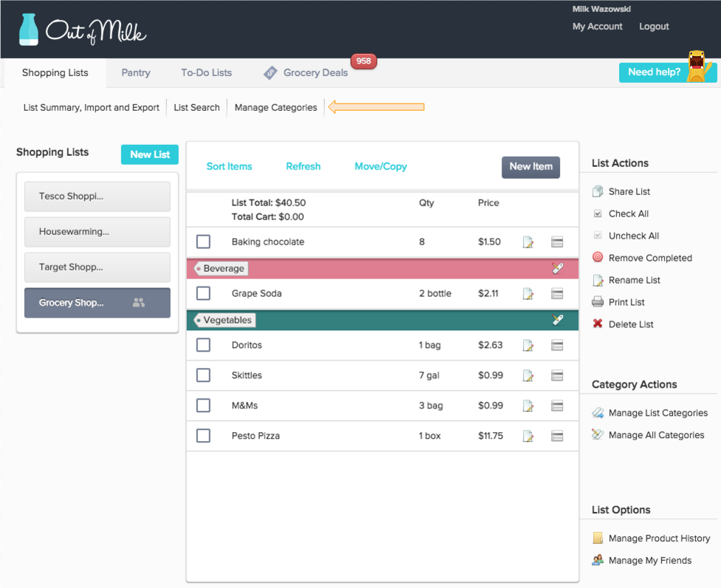Tick the Doritos checkbox
The height and width of the screenshot is (588, 721).
tap(203, 345)
